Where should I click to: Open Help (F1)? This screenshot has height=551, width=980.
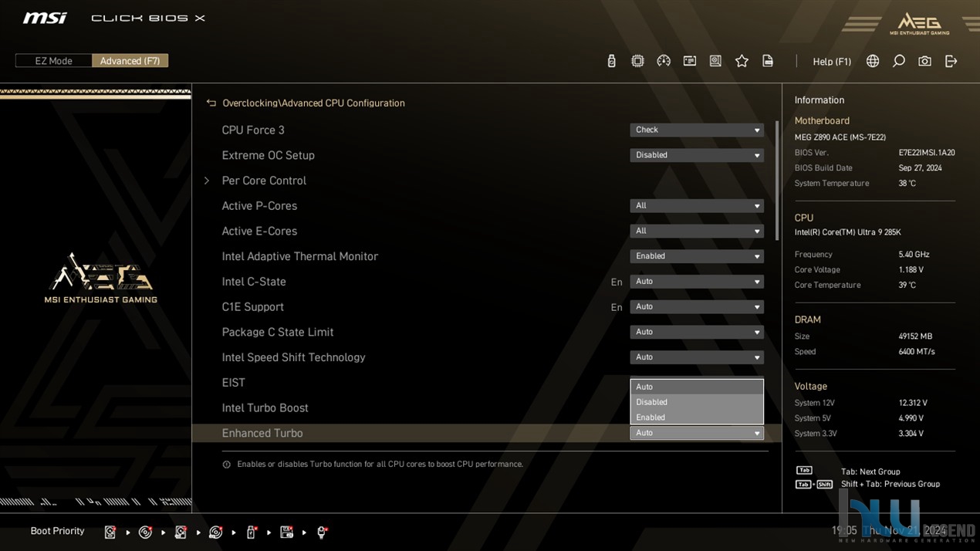coord(832,62)
